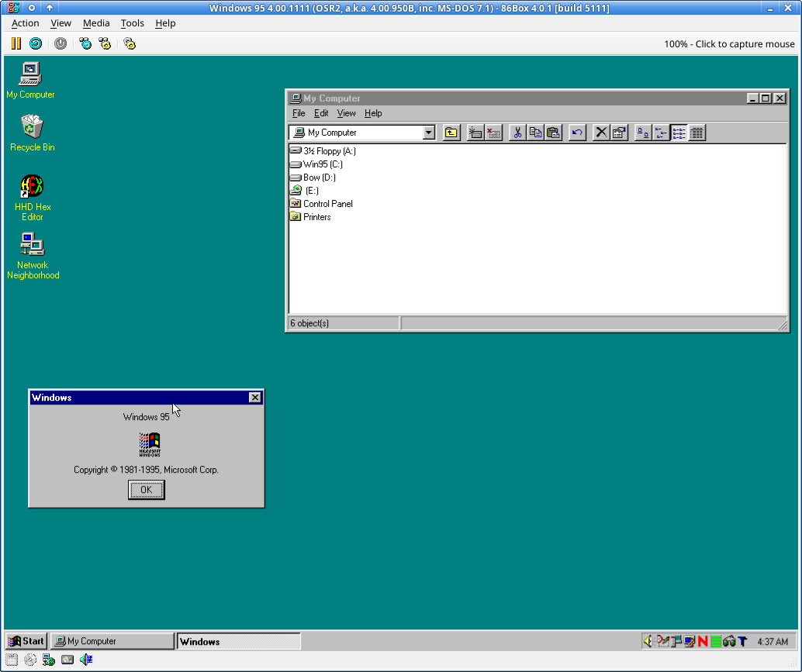Pause the 86Box emulation
This screenshot has height=672, width=802.
pyautogui.click(x=16, y=43)
